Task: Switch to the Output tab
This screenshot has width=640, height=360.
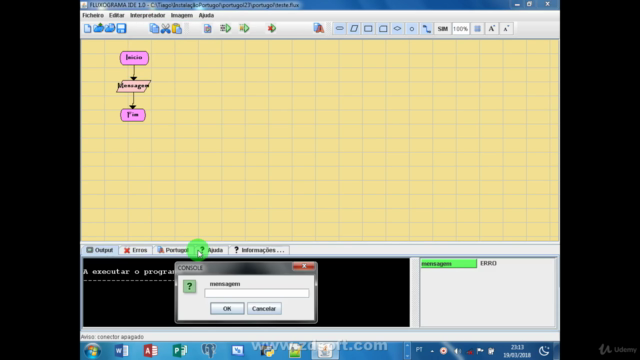Action: (100, 250)
